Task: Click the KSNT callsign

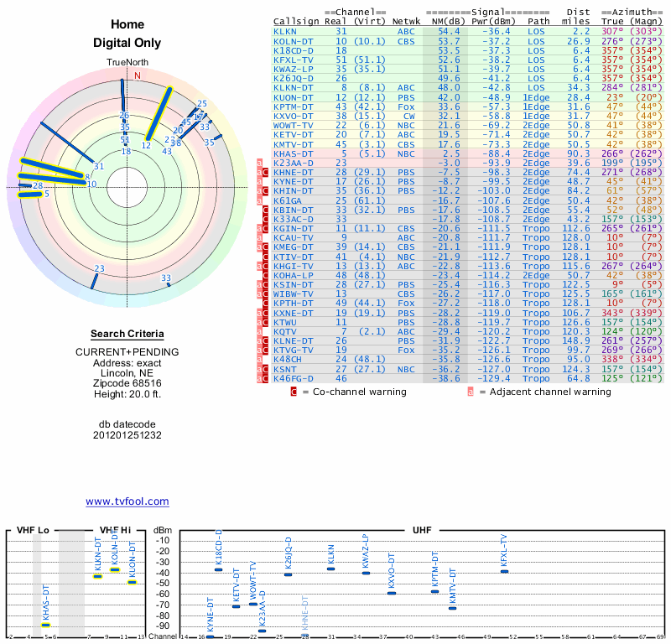Action: click(x=285, y=369)
